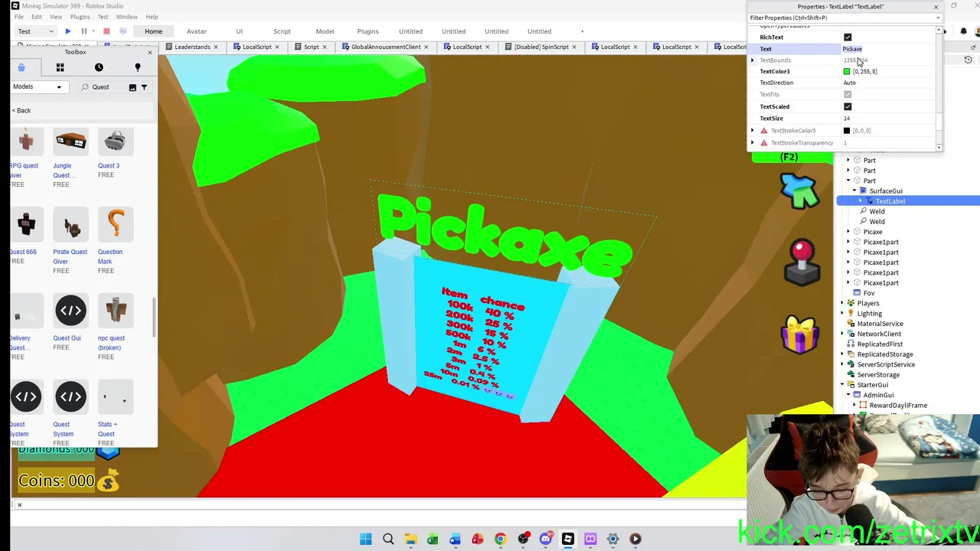Expand the Picaxe tree node
Screen dimensions: 980x551
pos(848,232)
